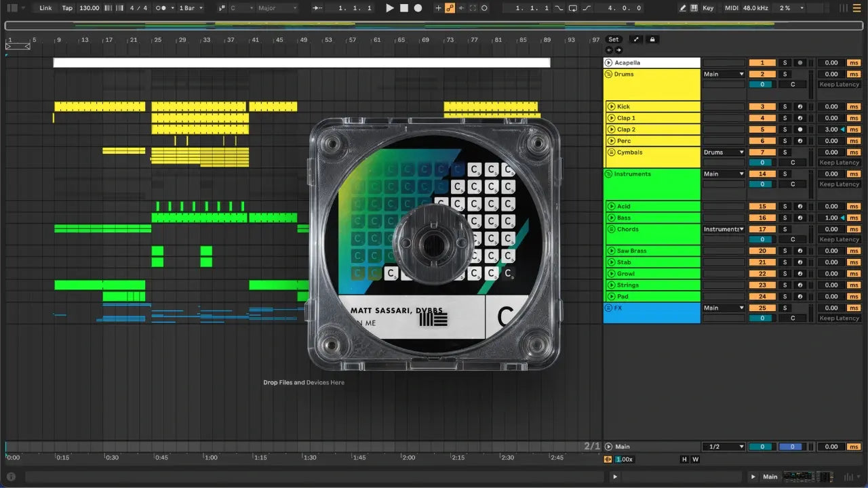
Task: Click the Bass track play icon
Action: [611, 218]
